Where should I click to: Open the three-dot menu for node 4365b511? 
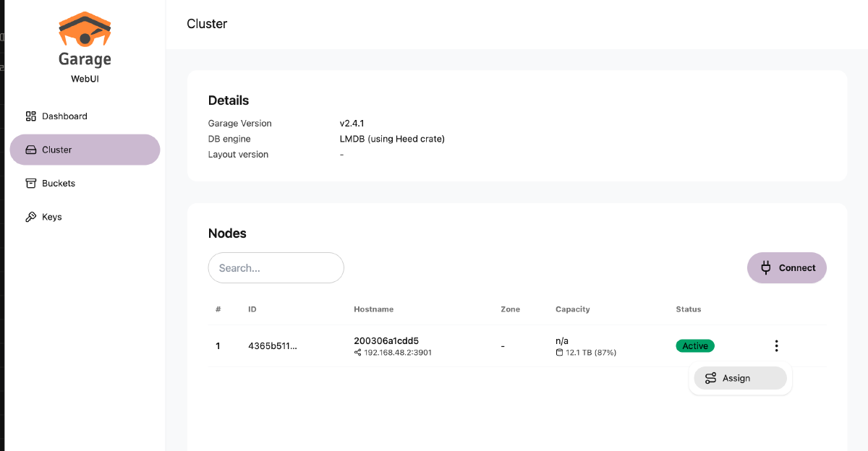click(x=776, y=345)
